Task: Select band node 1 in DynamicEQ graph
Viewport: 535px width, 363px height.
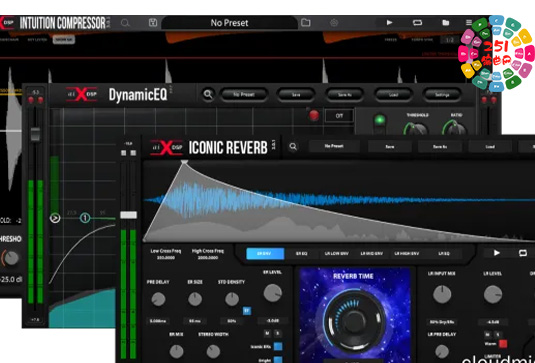Action: (x=85, y=218)
